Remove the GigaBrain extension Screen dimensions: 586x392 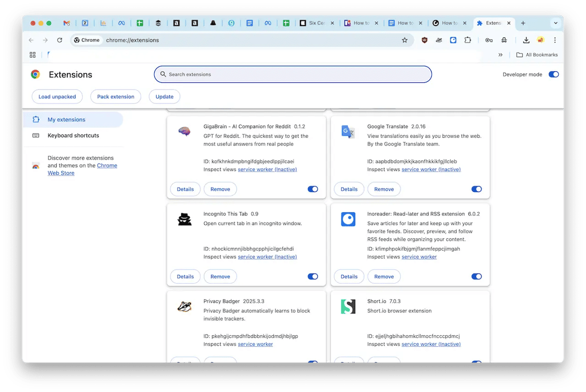point(220,189)
